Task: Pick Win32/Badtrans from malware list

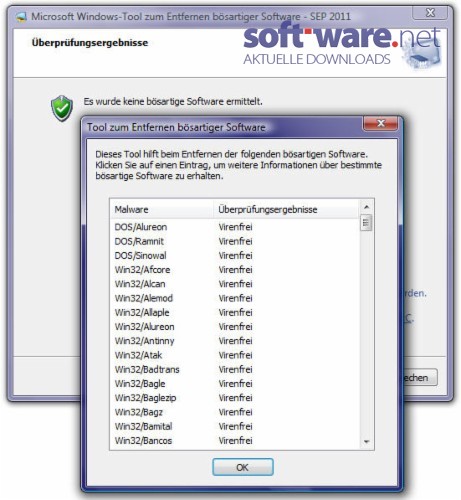Action: coord(235,370)
